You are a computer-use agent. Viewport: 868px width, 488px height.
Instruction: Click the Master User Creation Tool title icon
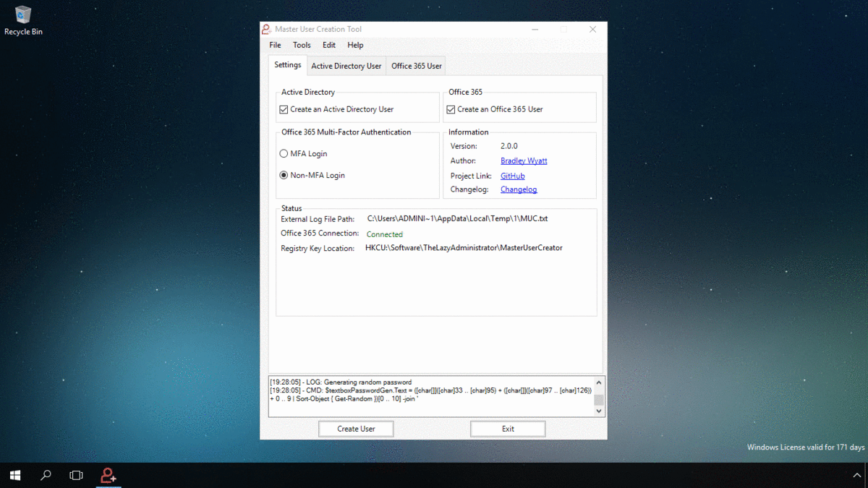click(266, 29)
